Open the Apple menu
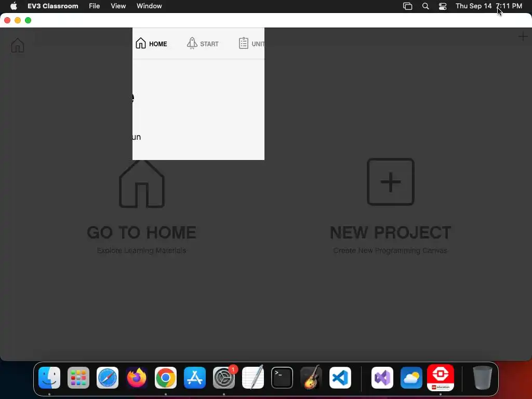This screenshot has width=532, height=399. click(14, 6)
